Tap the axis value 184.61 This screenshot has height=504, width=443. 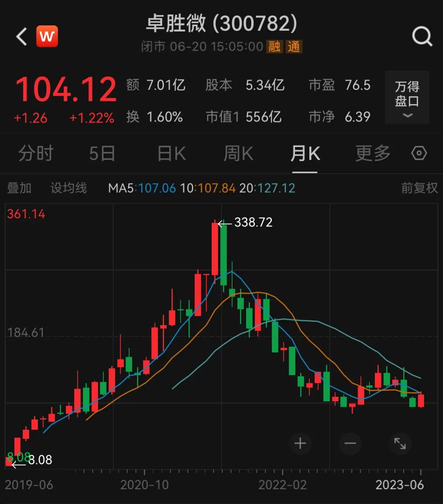[26, 332]
